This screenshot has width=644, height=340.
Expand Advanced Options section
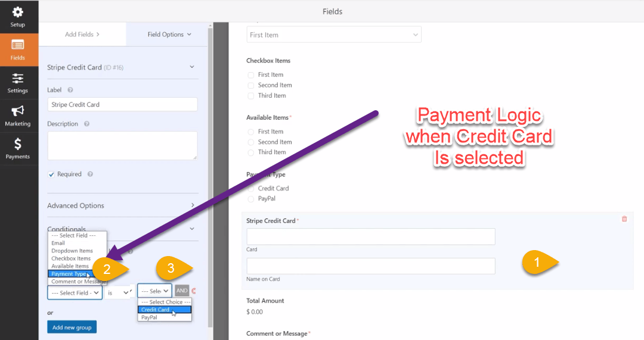coord(192,205)
